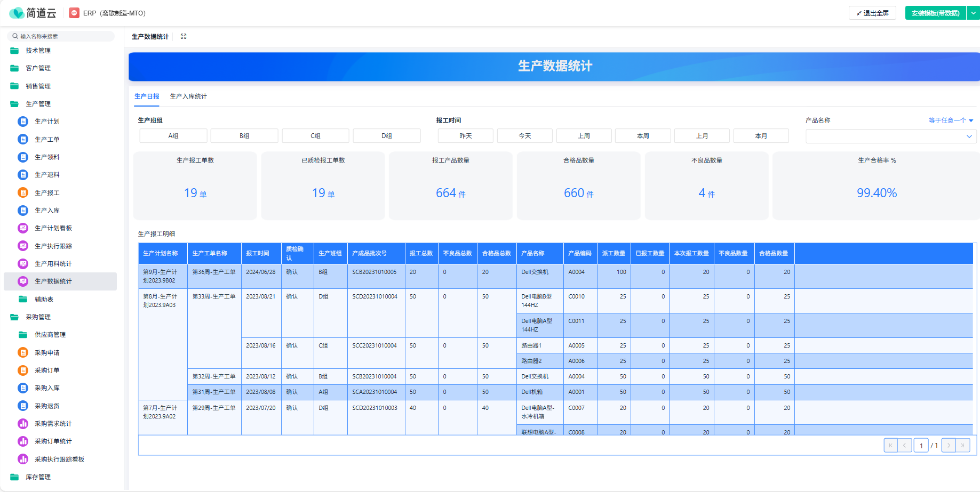Click the ERP app logo icon
The image size is (980, 492).
pyautogui.click(x=75, y=13)
